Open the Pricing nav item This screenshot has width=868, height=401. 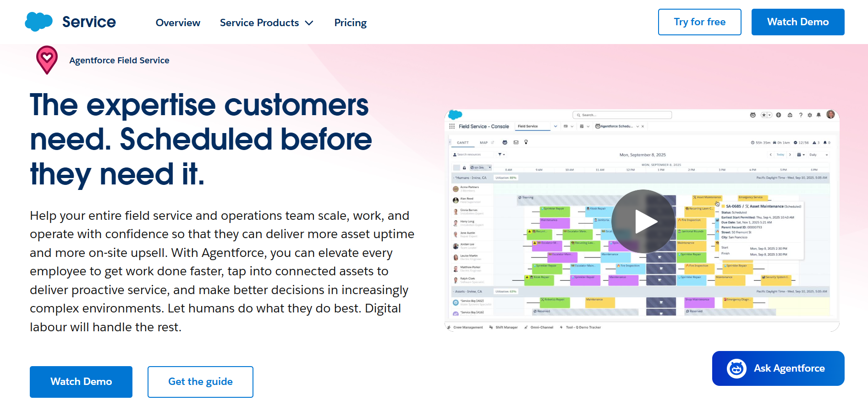point(351,22)
